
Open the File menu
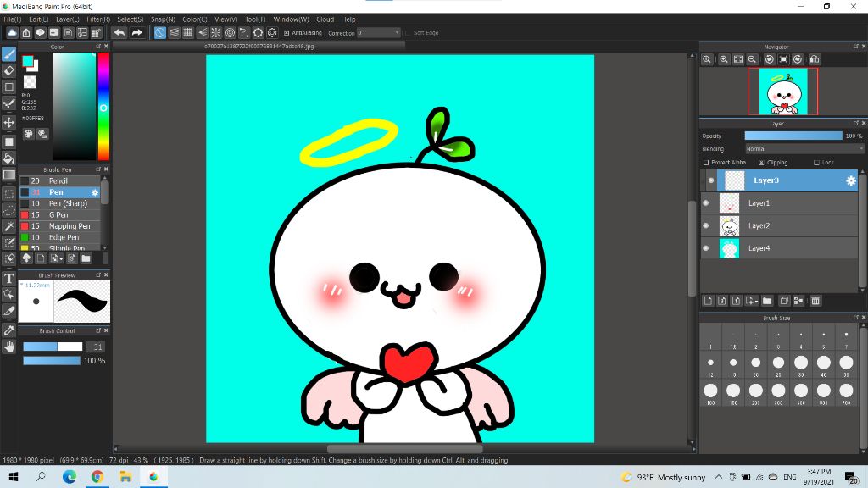pyautogui.click(x=12, y=19)
